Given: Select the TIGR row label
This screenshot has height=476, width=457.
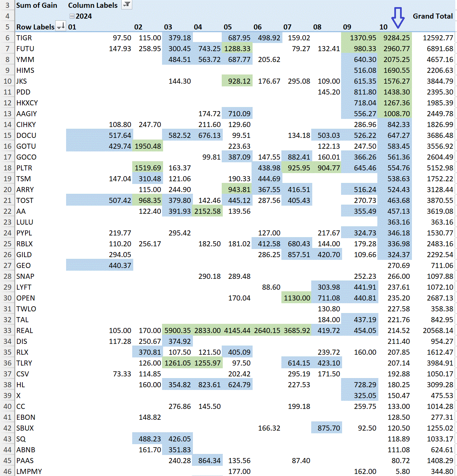Looking at the screenshot, I should point(24,38).
